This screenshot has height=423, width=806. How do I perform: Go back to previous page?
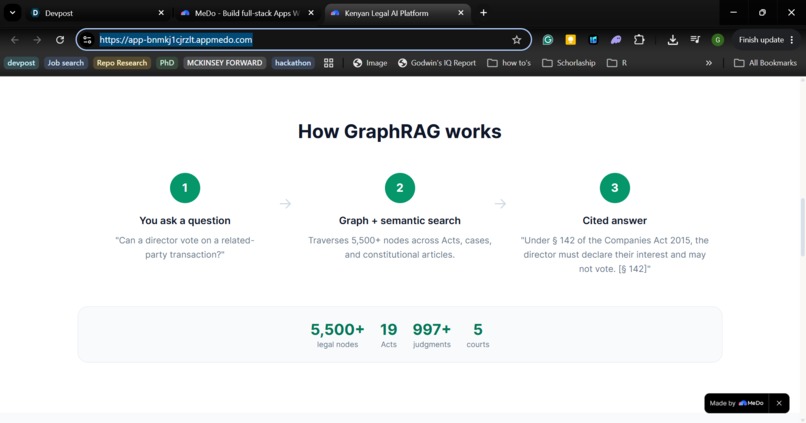click(15, 40)
